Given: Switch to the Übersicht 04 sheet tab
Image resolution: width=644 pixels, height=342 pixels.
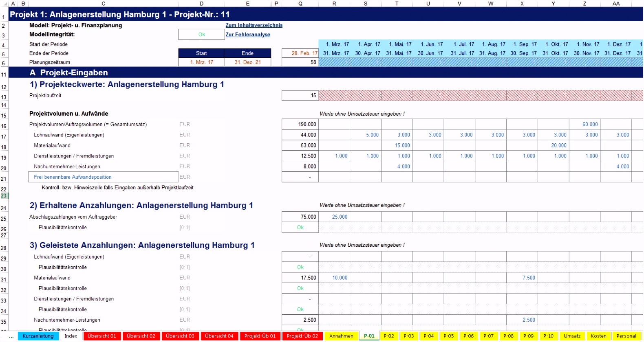Looking at the screenshot, I should [219, 336].
